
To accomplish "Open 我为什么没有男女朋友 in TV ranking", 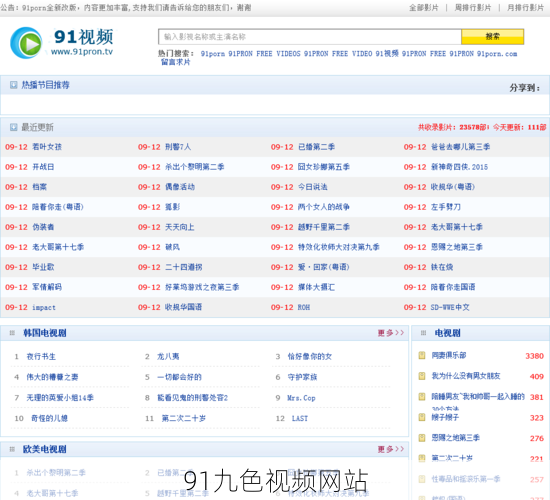I will (x=466, y=376).
